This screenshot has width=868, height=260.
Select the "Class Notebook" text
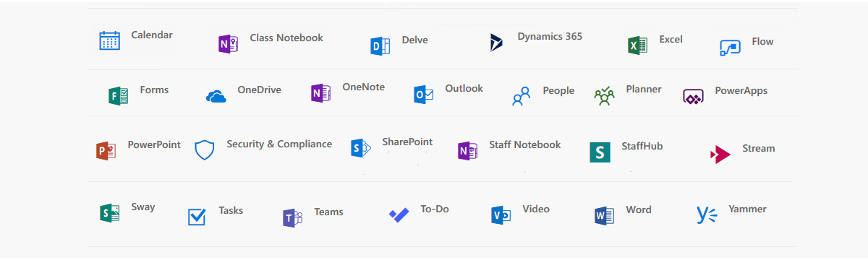[286, 38]
